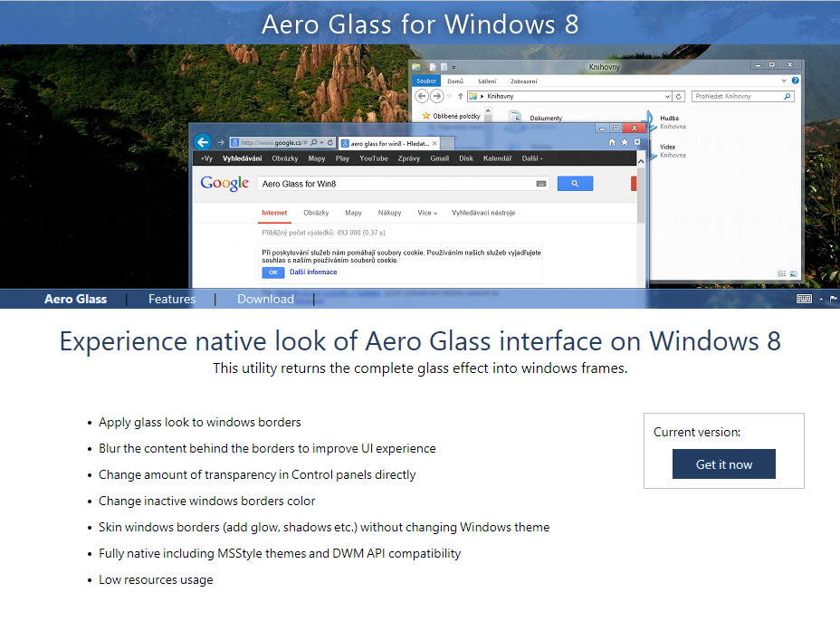Screen dimensions: 840x640
Task: Refresh the Knihovny Explorer address bar
Action: [x=679, y=96]
